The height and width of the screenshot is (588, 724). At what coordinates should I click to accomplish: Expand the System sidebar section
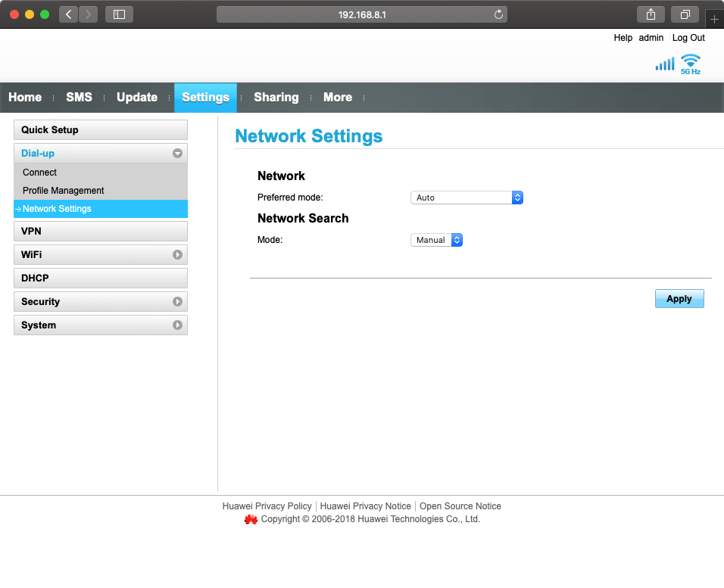tap(177, 325)
